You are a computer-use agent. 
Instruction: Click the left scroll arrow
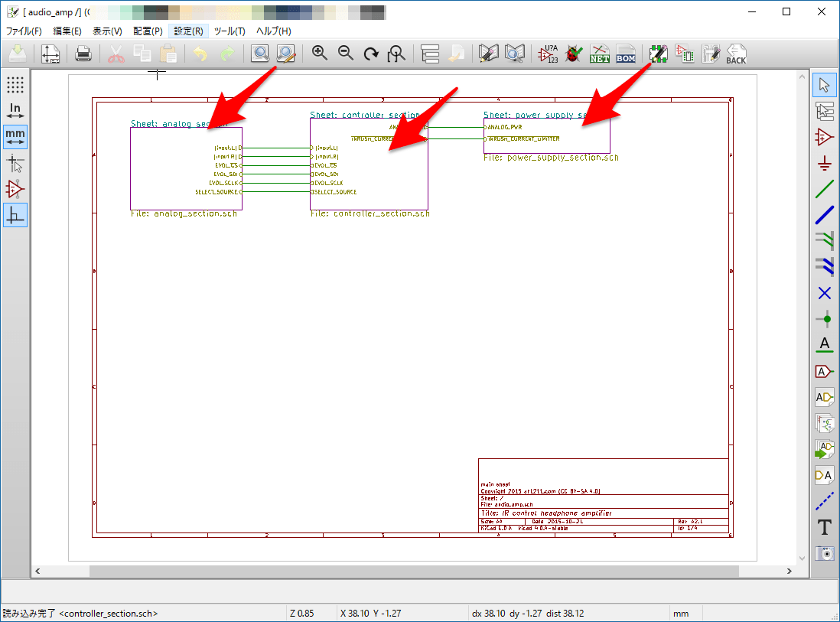(x=37, y=571)
